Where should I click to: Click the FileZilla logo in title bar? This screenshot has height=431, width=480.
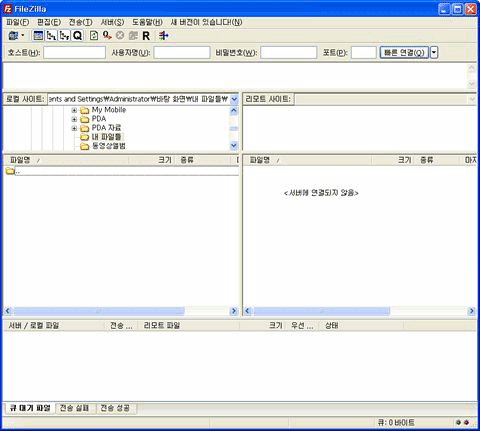(7, 9)
